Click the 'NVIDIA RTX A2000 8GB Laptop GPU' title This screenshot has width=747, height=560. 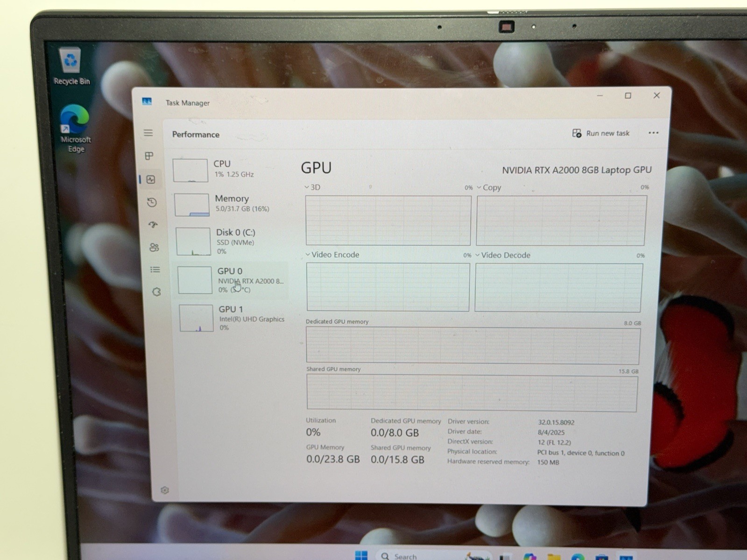pos(577,170)
